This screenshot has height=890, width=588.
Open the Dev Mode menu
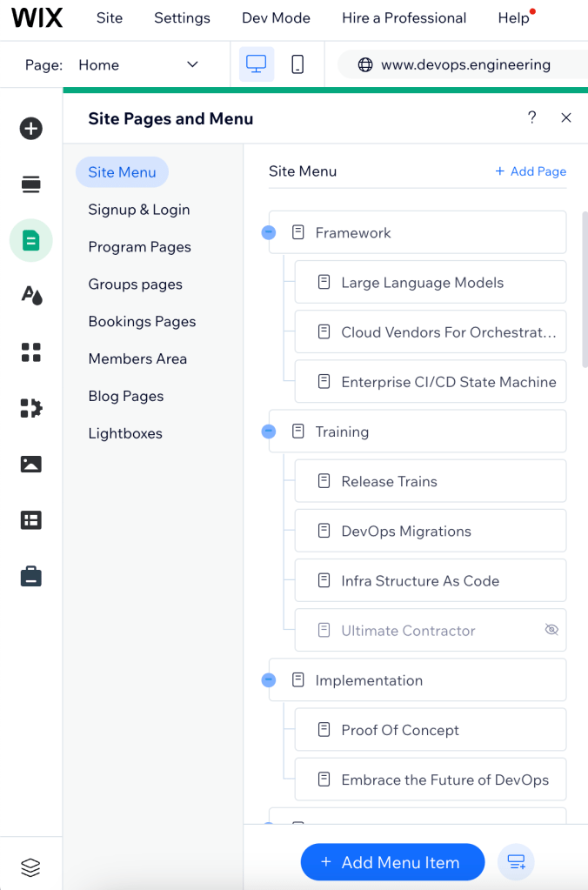[276, 18]
